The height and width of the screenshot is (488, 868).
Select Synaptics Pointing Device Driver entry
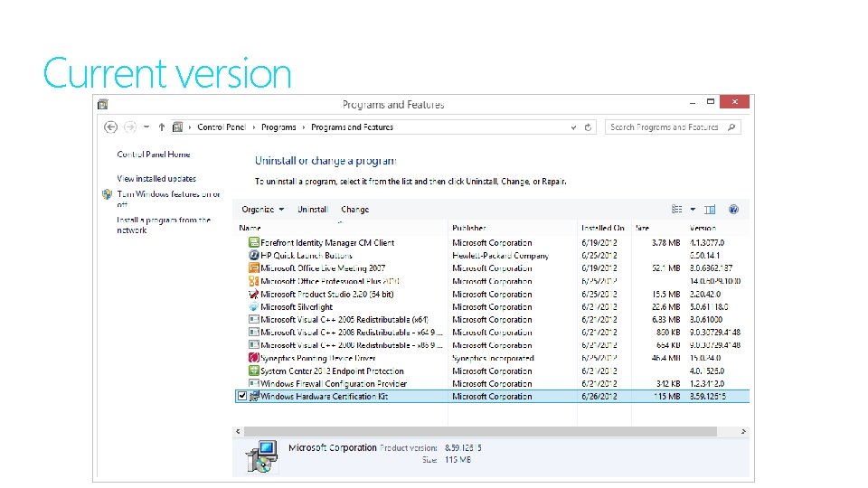[x=317, y=358]
